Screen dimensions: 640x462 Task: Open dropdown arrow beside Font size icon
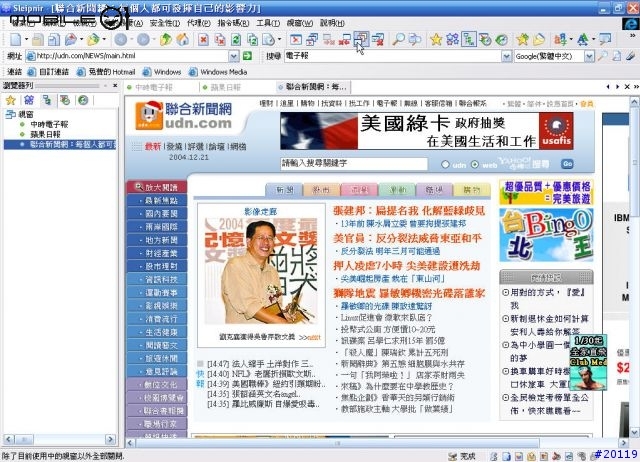click(x=594, y=40)
